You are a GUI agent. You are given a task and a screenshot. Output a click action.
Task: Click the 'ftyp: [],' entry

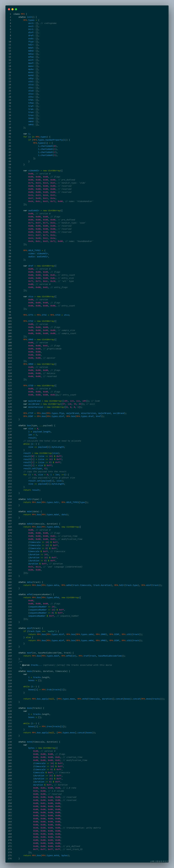[34, 41]
